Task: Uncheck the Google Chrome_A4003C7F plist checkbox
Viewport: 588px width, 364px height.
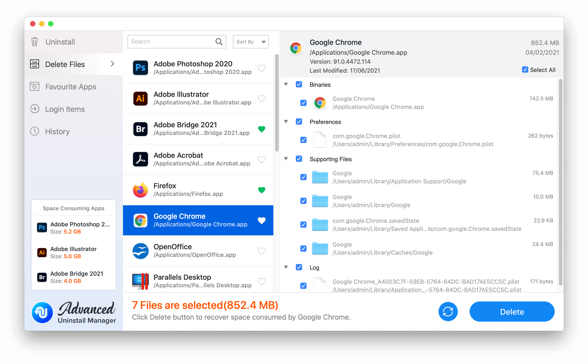Action: tap(303, 286)
